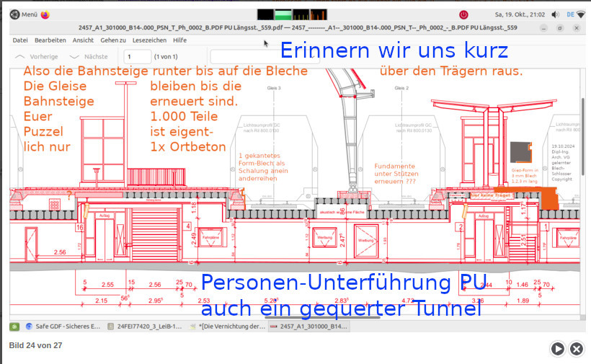
Task: Expand the Lesezeichen menu
Action: [x=149, y=40]
